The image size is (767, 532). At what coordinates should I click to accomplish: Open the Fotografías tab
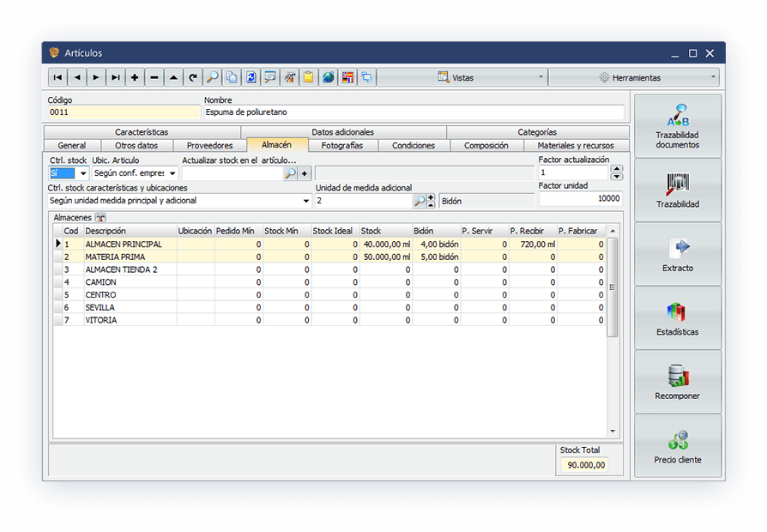[x=343, y=146]
